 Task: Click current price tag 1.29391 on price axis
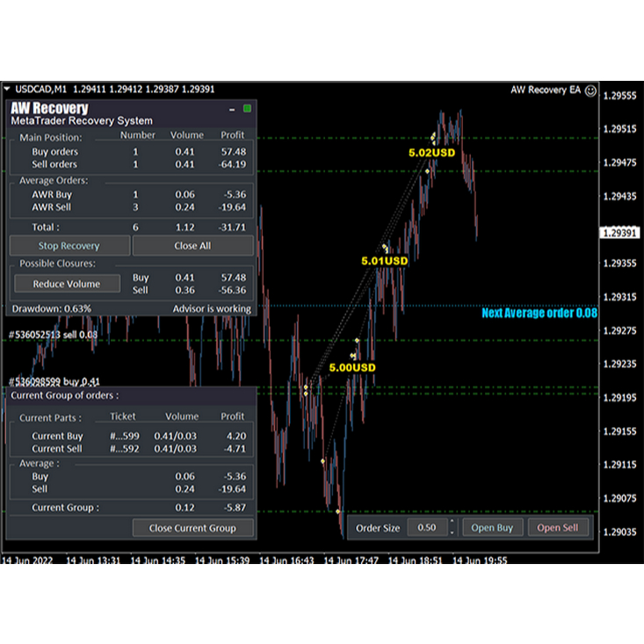(x=621, y=234)
